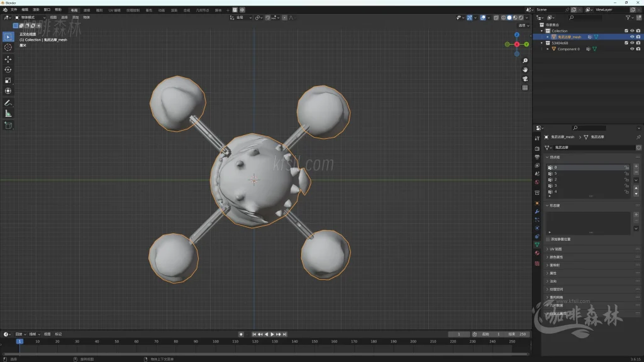Enable the 添加静置位置 checkbox
The width and height of the screenshot is (644, 362).
tap(548, 239)
